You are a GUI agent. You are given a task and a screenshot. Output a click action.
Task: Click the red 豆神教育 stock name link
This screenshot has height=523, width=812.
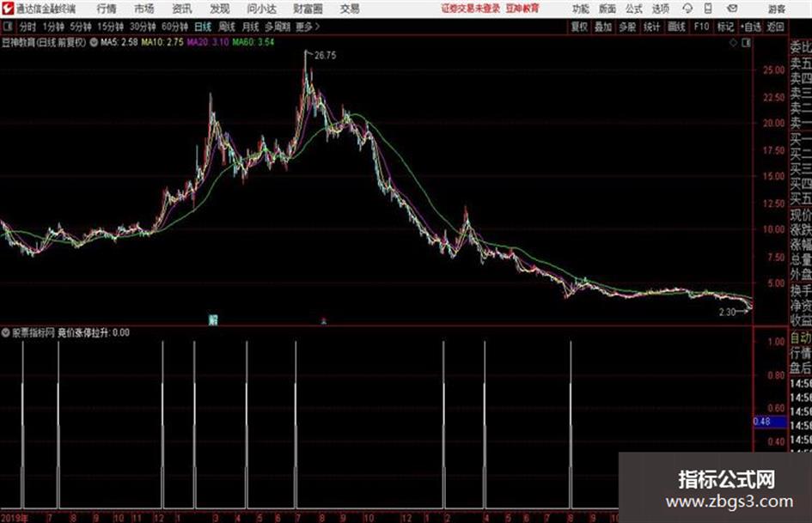tap(522, 9)
